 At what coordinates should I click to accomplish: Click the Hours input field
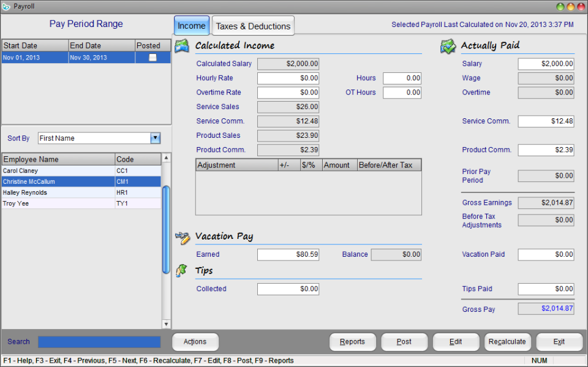pyautogui.click(x=402, y=78)
